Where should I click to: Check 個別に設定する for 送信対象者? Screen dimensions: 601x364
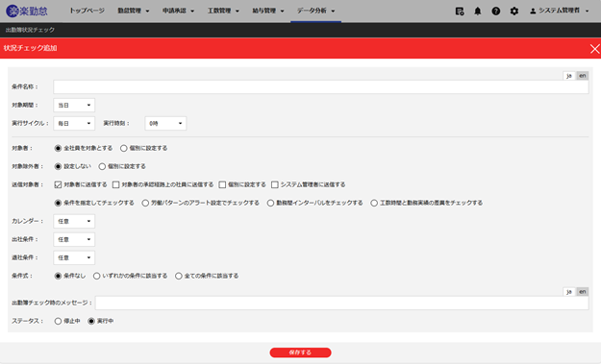click(222, 184)
